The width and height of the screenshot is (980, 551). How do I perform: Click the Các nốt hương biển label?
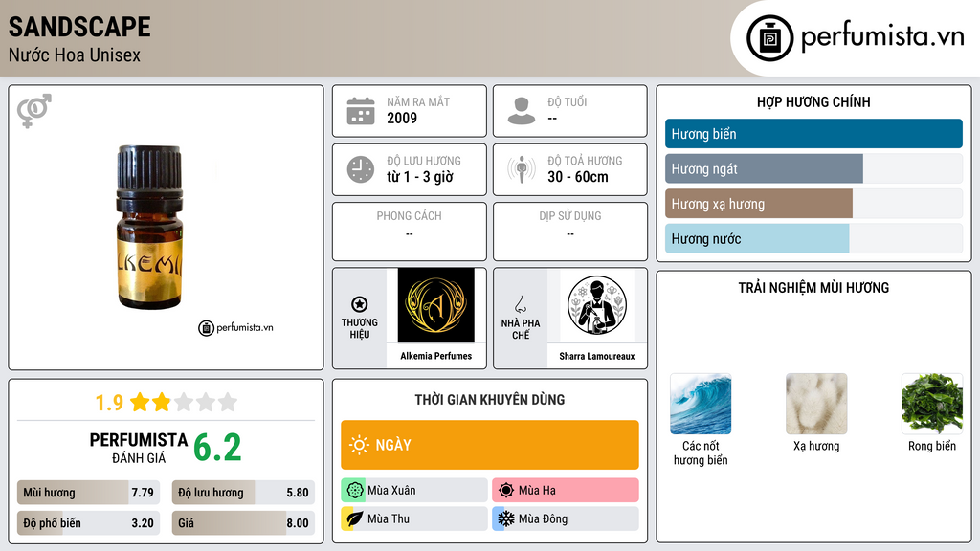(x=701, y=452)
